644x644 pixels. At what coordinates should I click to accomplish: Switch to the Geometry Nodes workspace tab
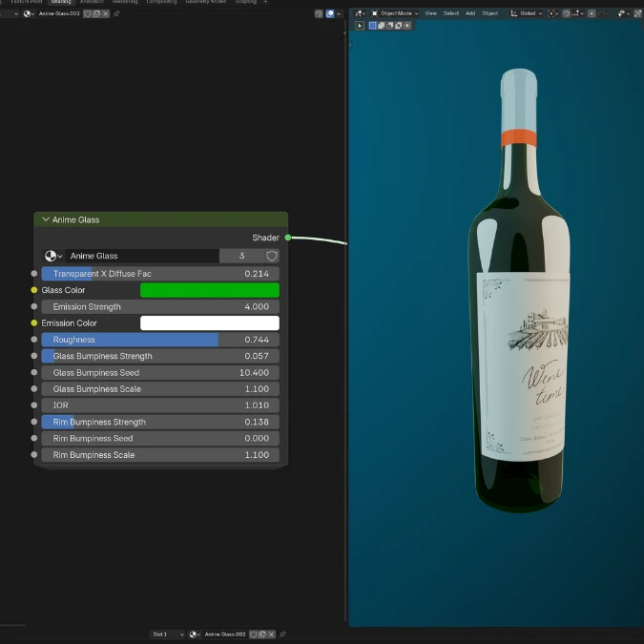tap(206, 2)
